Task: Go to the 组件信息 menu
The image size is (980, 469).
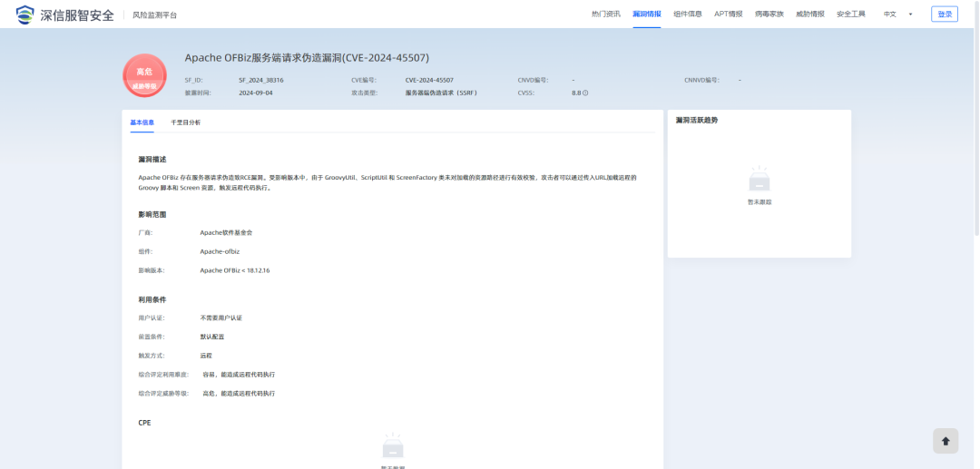Action: (688, 15)
